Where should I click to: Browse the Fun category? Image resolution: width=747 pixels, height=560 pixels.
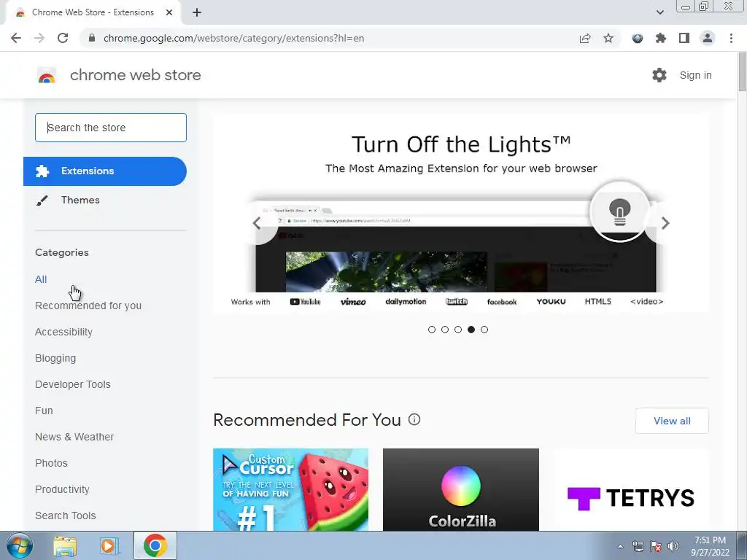pyautogui.click(x=44, y=411)
